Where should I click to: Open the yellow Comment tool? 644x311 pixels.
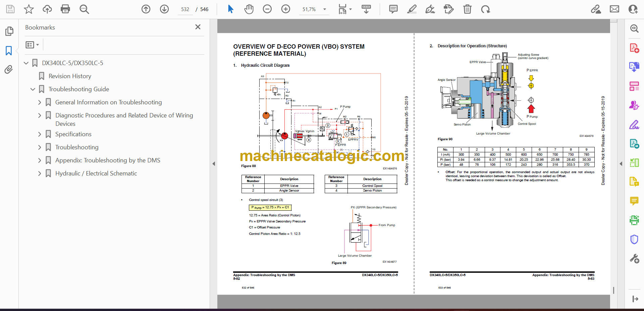tap(634, 201)
